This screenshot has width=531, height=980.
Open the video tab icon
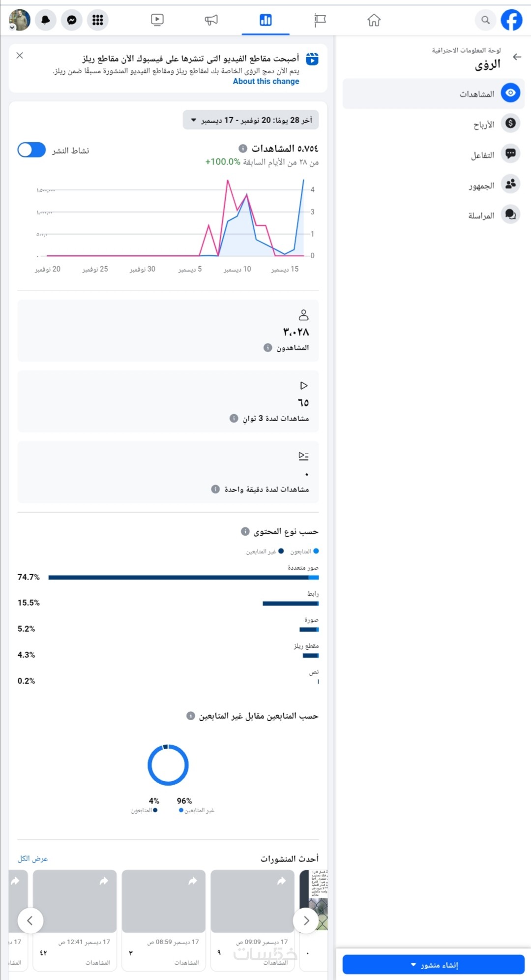point(157,20)
